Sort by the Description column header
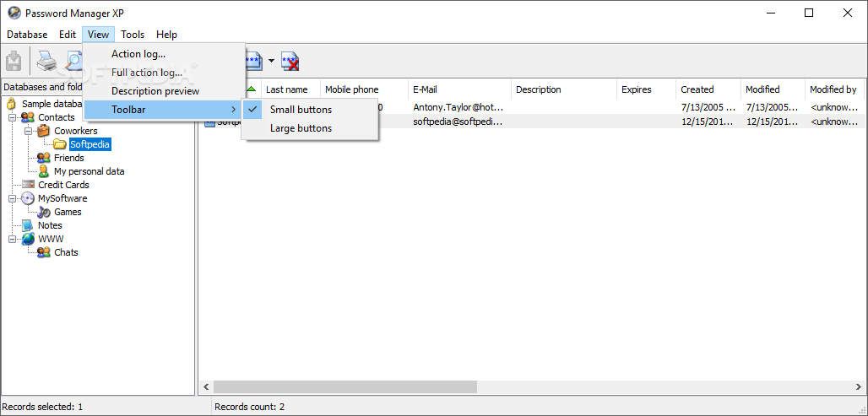Image resolution: width=868 pixels, height=416 pixels. pos(563,89)
